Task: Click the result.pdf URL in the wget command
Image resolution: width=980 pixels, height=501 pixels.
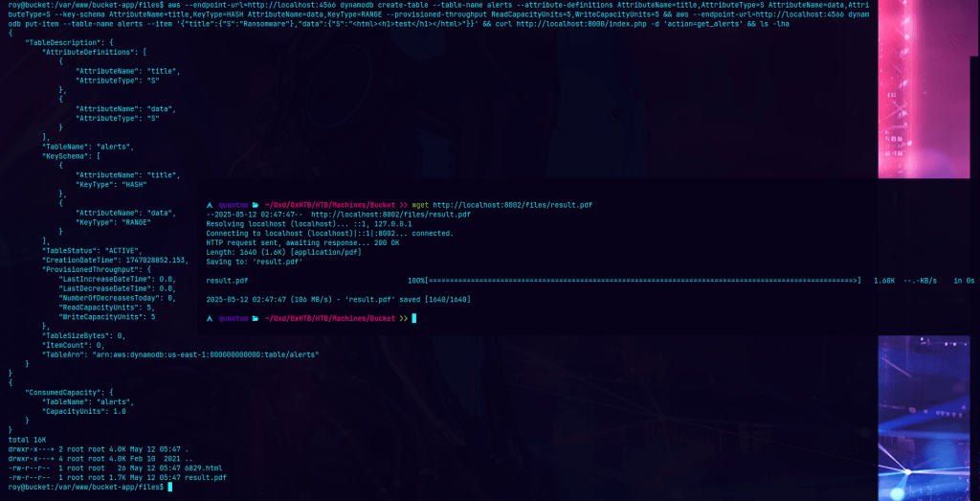Action: coord(512,205)
